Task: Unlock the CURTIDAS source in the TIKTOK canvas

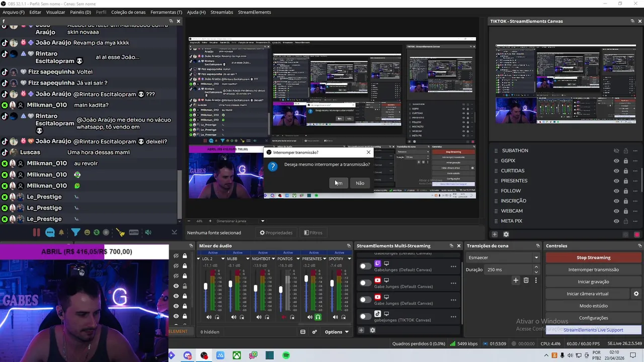Action: (x=626, y=171)
